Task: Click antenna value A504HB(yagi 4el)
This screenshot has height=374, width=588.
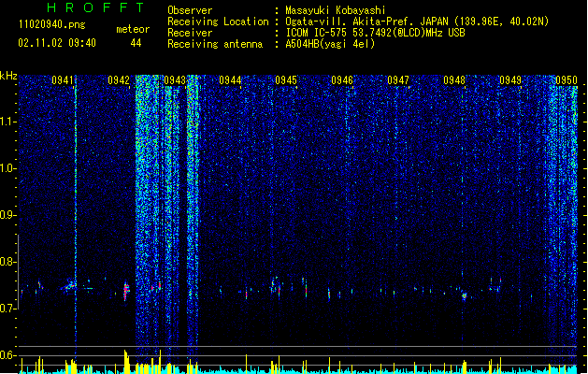Action: pyautogui.click(x=330, y=44)
